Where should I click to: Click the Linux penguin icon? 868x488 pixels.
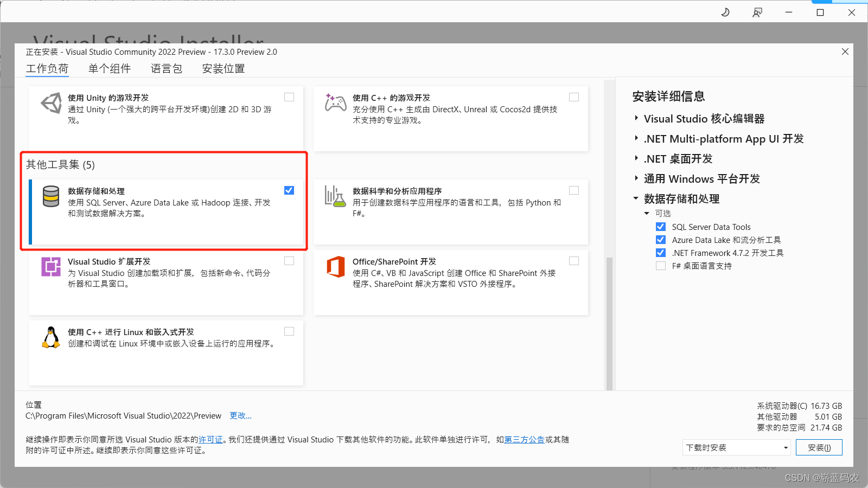(x=51, y=337)
